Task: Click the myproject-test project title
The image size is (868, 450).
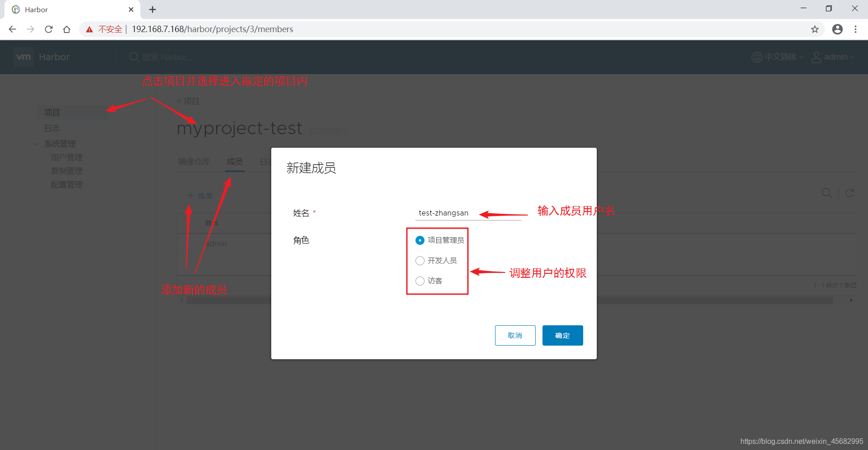Action: 240,128
